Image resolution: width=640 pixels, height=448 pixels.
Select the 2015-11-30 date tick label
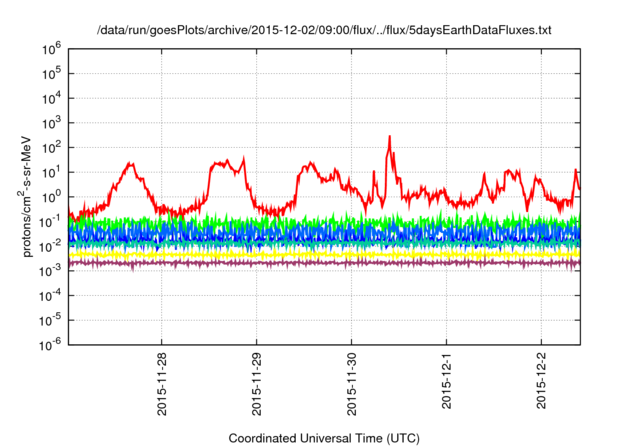351,384
